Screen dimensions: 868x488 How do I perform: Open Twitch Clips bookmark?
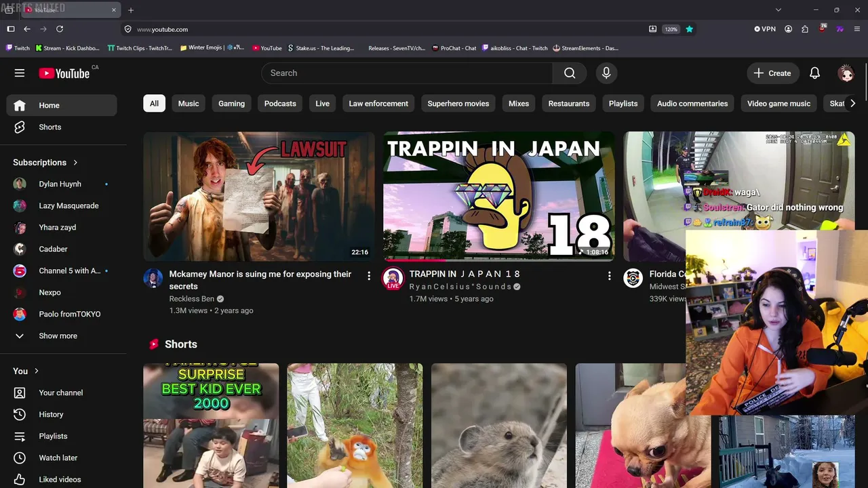click(140, 48)
